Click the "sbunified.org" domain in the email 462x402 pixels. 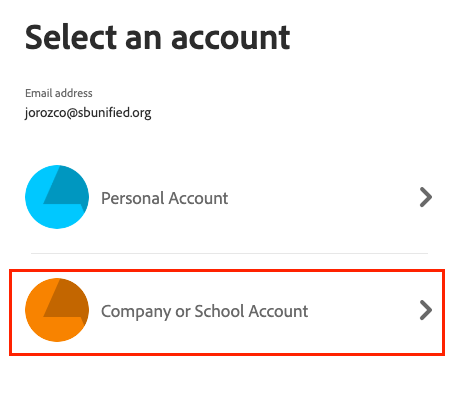(115, 113)
